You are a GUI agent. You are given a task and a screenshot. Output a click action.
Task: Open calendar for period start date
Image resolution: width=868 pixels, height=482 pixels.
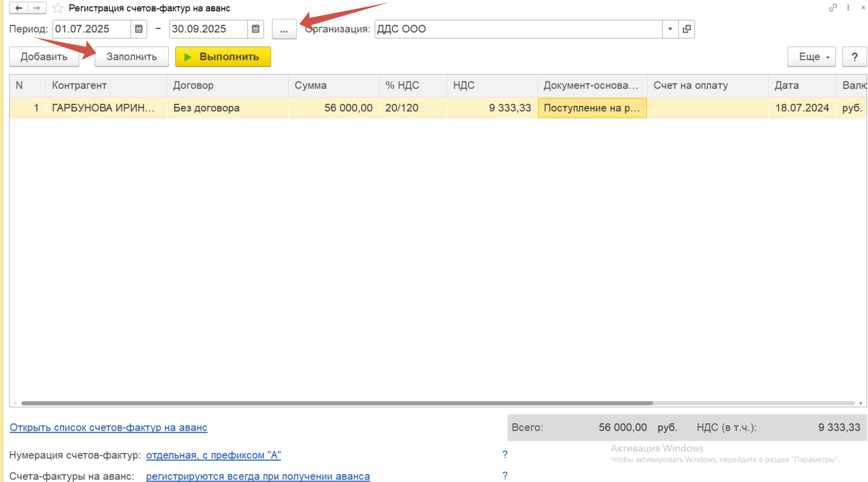(x=139, y=29)
